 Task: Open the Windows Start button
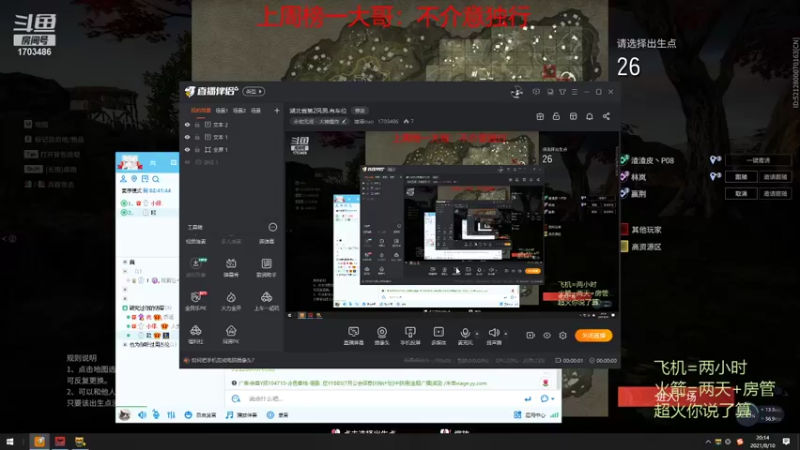(x=10, y=441)
